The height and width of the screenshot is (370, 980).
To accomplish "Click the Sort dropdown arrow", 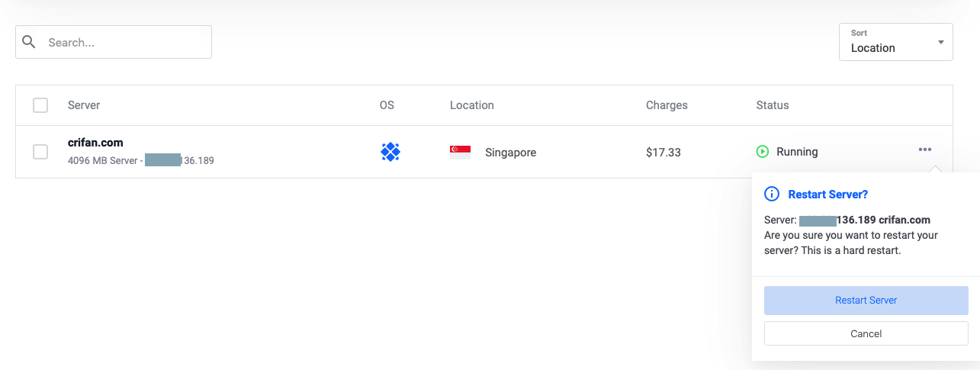I will [941, 42].
